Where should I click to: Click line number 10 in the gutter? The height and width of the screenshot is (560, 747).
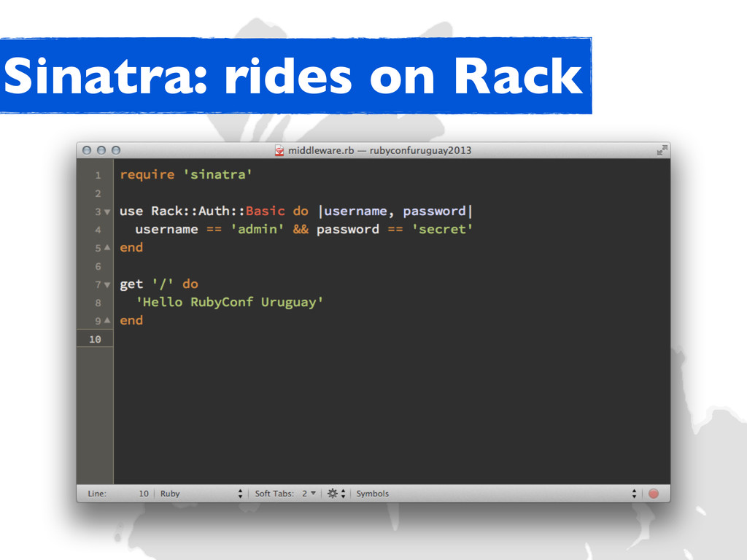pyautogui.click(x=95, y=339)
